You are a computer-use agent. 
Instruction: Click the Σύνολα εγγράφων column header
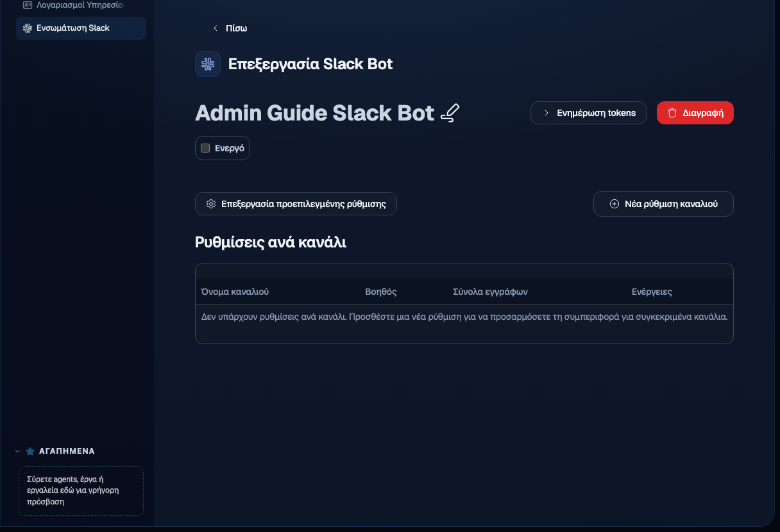tap(490, 292)
